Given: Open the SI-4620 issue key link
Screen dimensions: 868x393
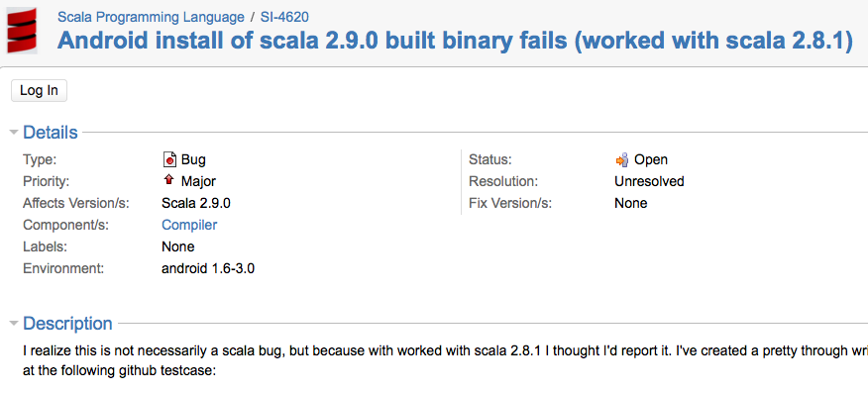Looking at the screenshot, I should pyautogui.click(x=284, y=17).
